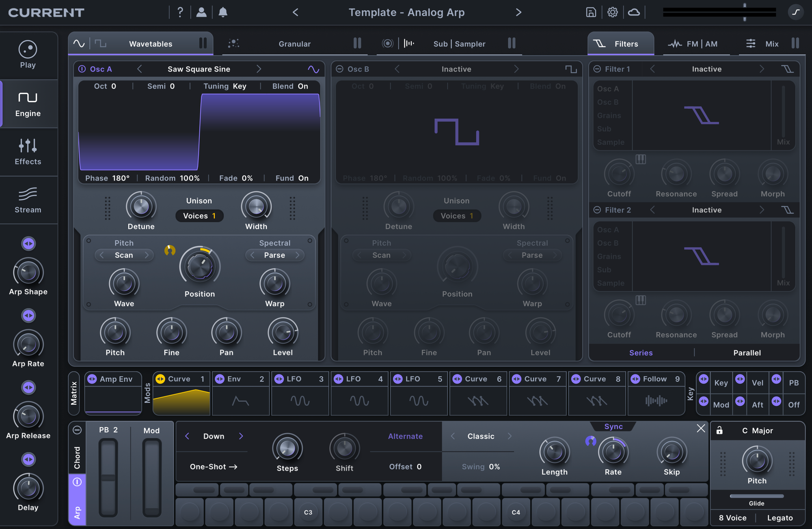812x529 pixels.
Task: Click the notifications bell icon
Action: [222, 12]
